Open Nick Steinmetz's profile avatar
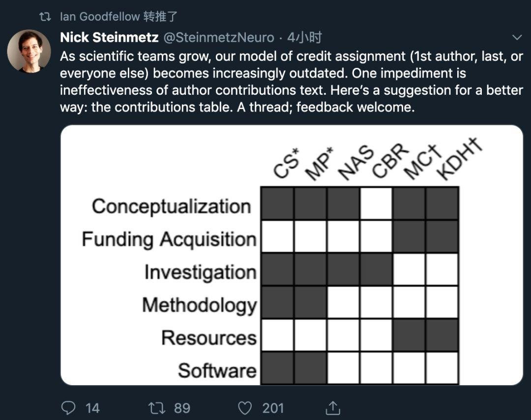 (x=29, y=52)
